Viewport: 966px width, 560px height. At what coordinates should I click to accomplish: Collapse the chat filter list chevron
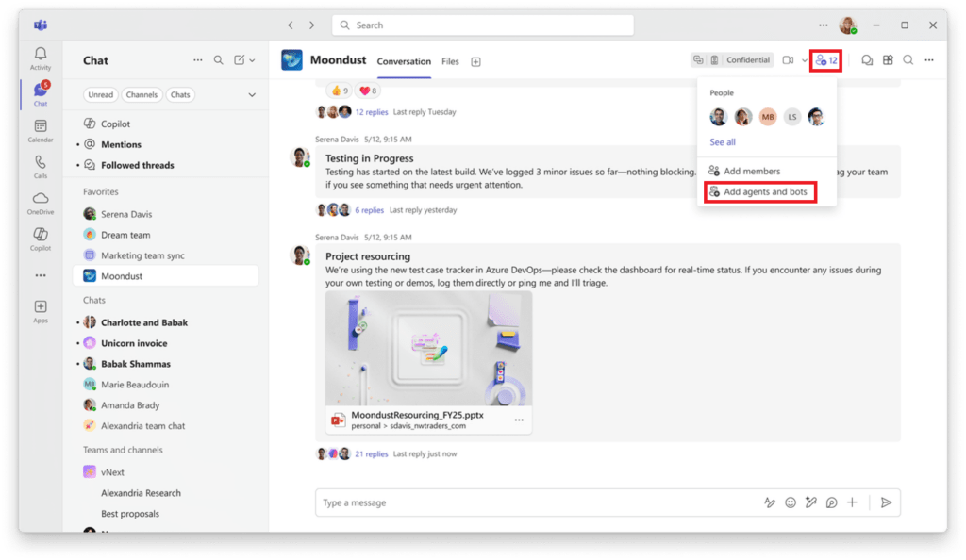251,94
